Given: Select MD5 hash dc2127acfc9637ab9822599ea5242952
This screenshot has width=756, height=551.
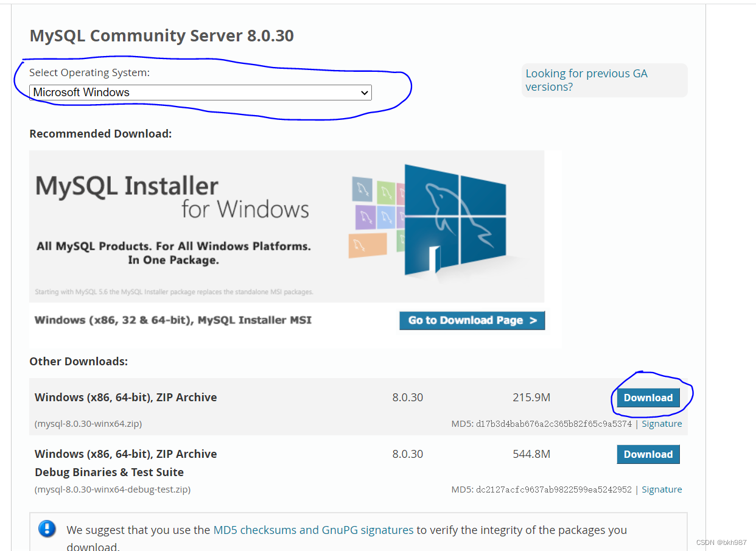Looking at the screenshot, I should pyautogui.click(x=554, y=490).
